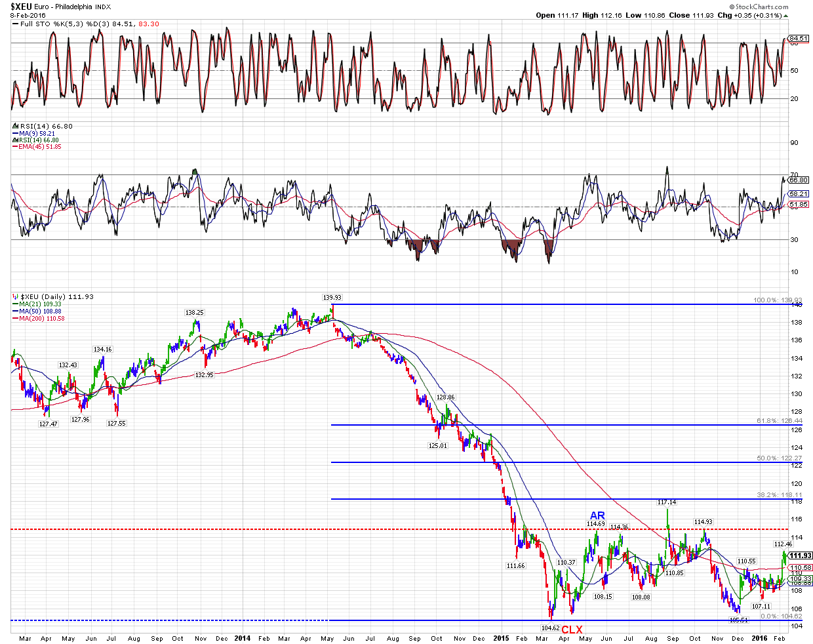Viewport: 813px width, 644px height.
Task: Click the 104.62 low price label
Action: click(x=550, y=628)
